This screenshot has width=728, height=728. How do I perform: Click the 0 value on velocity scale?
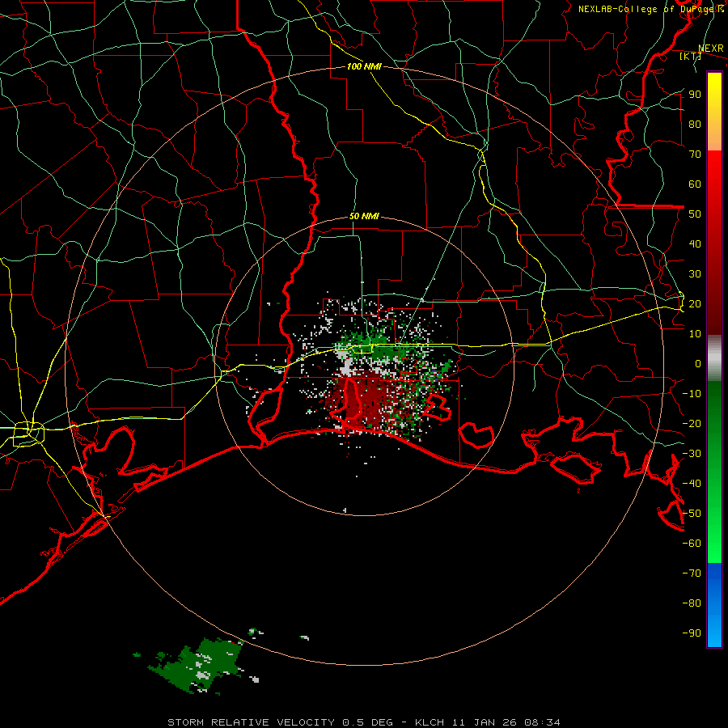tap(698, 363)
